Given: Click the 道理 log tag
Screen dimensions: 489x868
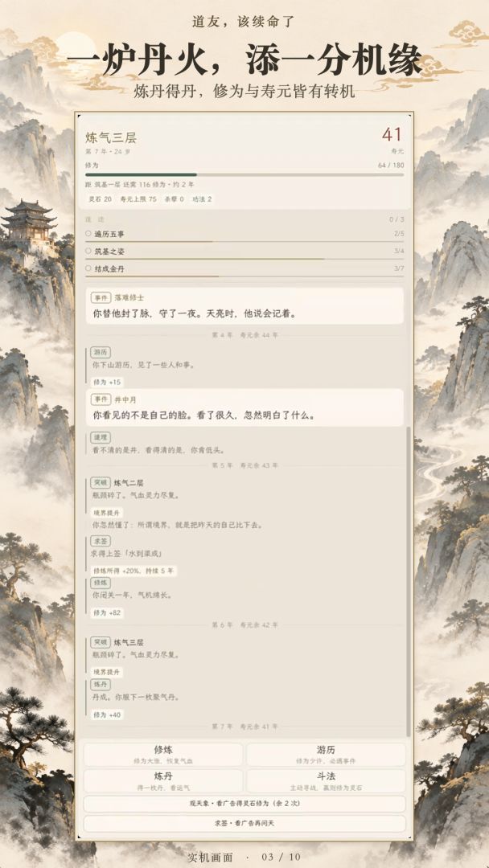Looking at the screenshot, I should click(x=101, y=437).
